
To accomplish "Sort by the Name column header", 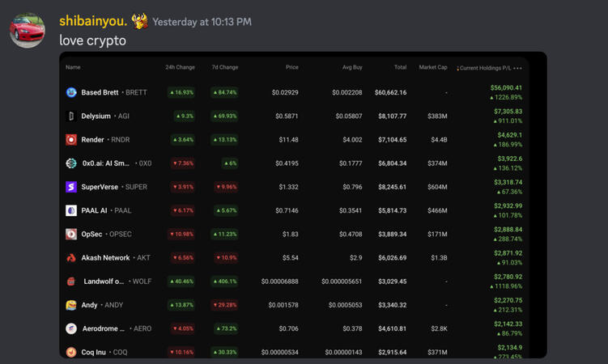I will (x=73, y=67).
